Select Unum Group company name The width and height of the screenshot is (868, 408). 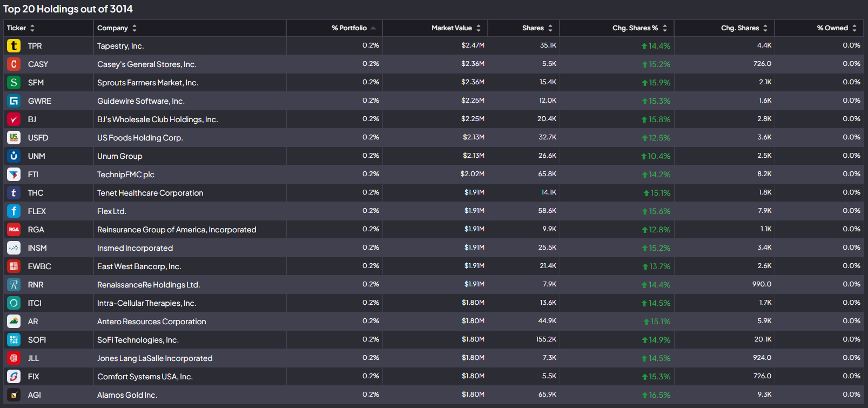pos(120,156)
